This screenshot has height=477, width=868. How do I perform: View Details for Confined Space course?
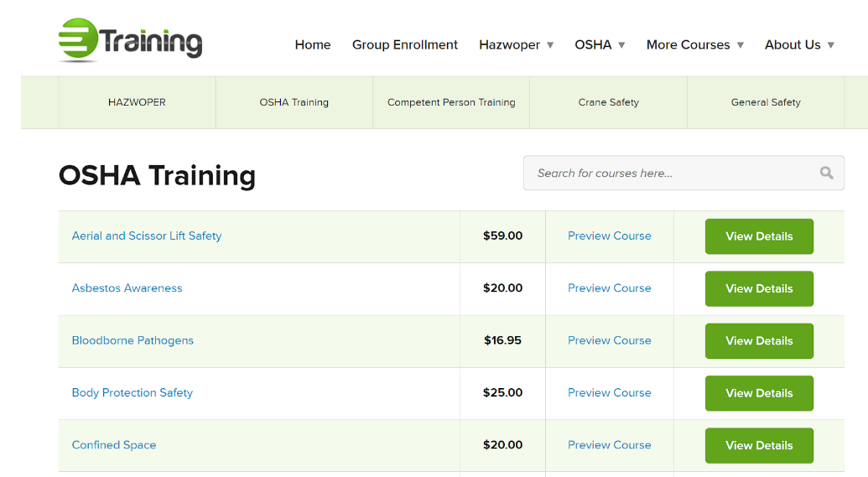point(759,445)
